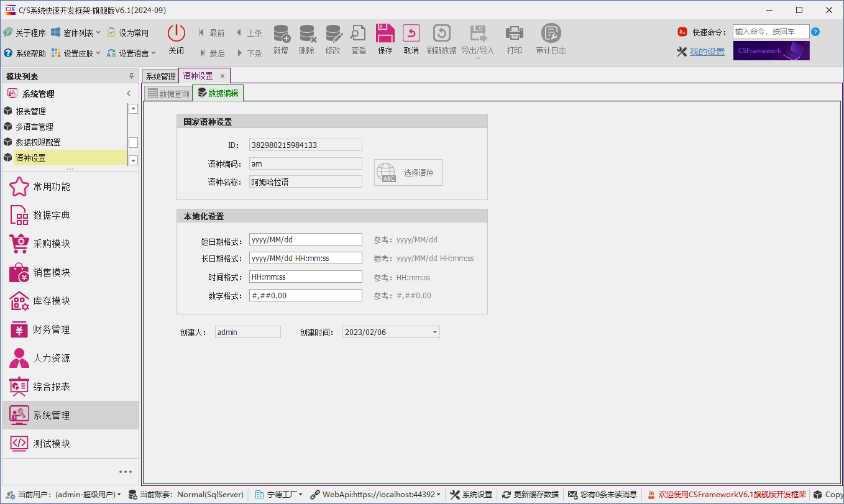Open the Export/Import (导出/导入) menu

478,41
